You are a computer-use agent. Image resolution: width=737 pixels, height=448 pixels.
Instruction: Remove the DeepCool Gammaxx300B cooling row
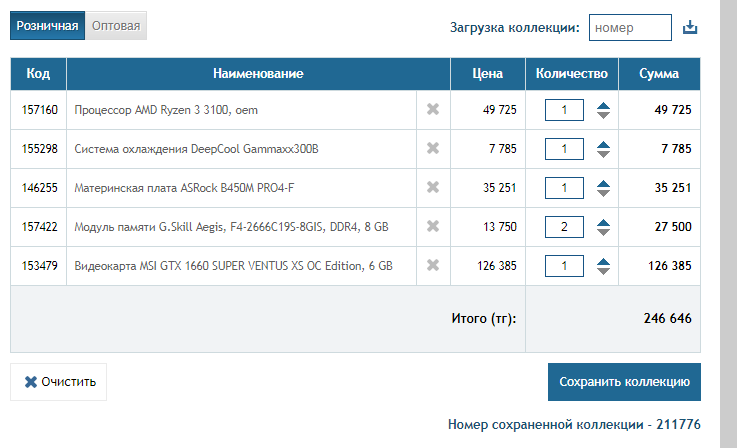(433, 149)
